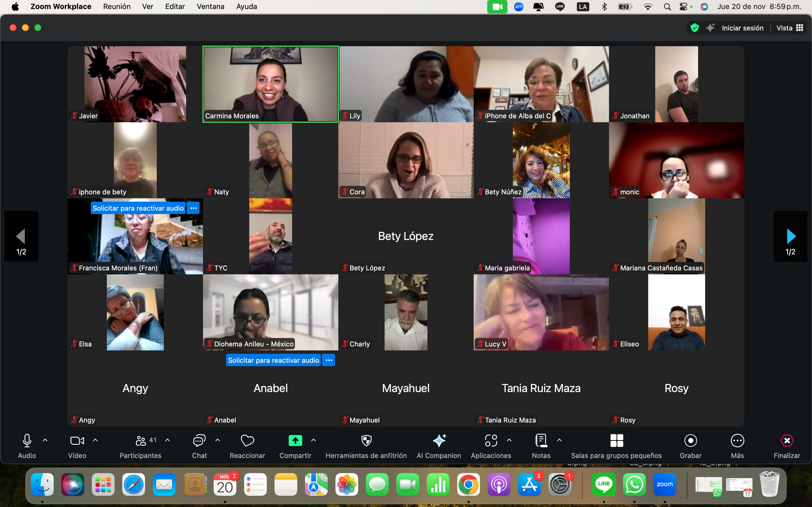The width and height of the screenshot is (812, 507).
Task: Click the green encryption shield icon
Action: (694, 28)
